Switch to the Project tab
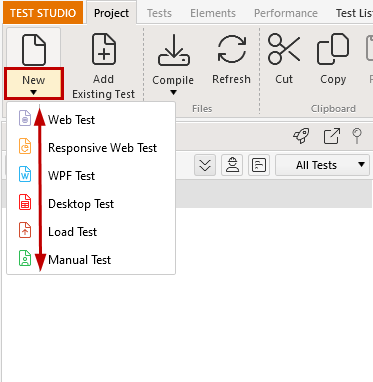The image size is (373, 382). [111, 13]
